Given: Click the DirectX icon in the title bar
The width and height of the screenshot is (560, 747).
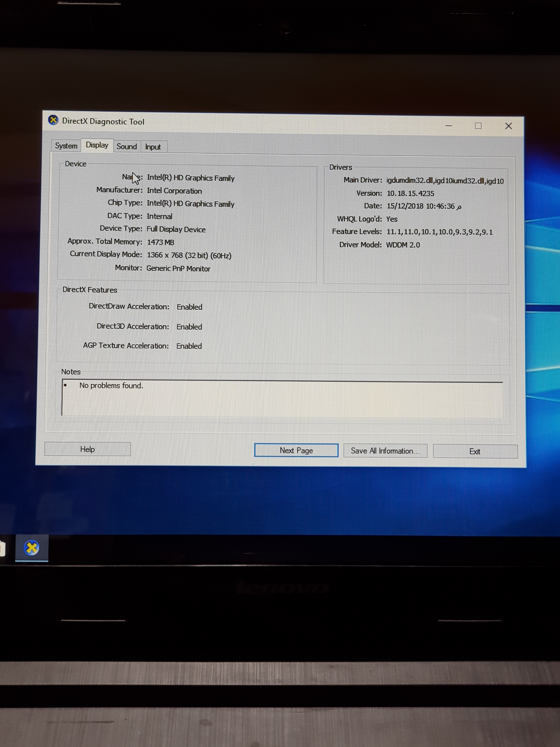Looking at the screenshot, I should coord(53,120).
